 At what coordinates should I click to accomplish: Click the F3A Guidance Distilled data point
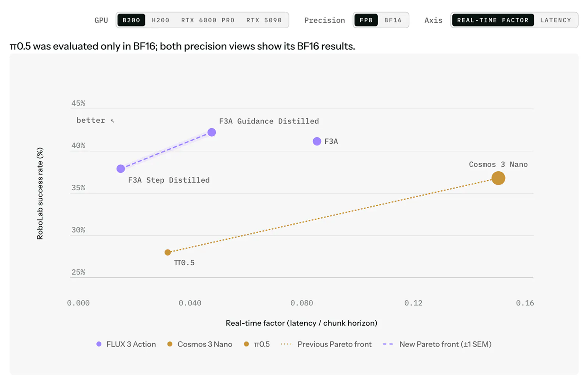point(212,132)
